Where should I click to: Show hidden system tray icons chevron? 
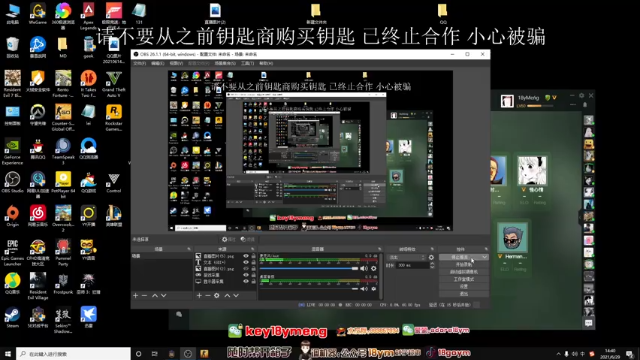[x=558, y=354]
